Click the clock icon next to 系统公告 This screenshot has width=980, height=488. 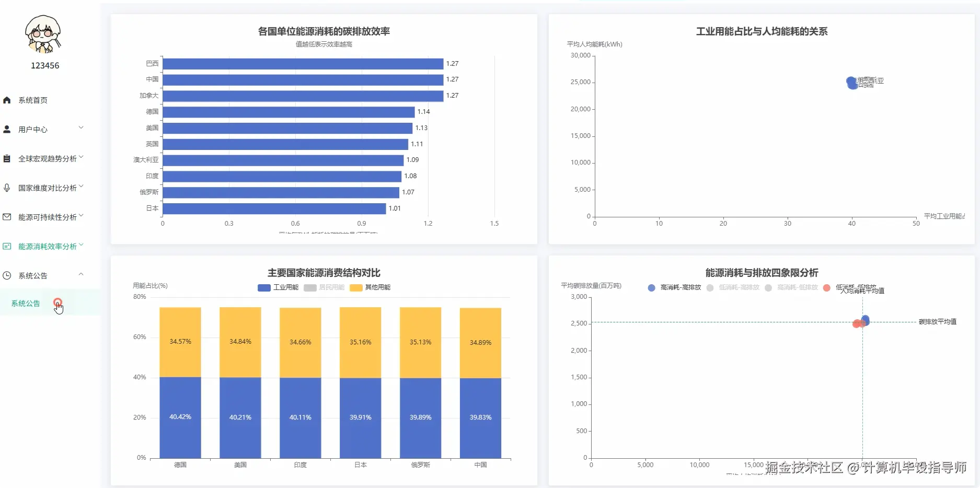7,275
